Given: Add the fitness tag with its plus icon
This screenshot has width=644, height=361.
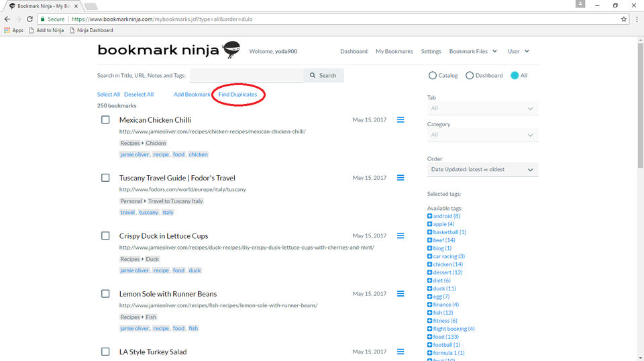Looking at the screenshot, I should point(429,320).
